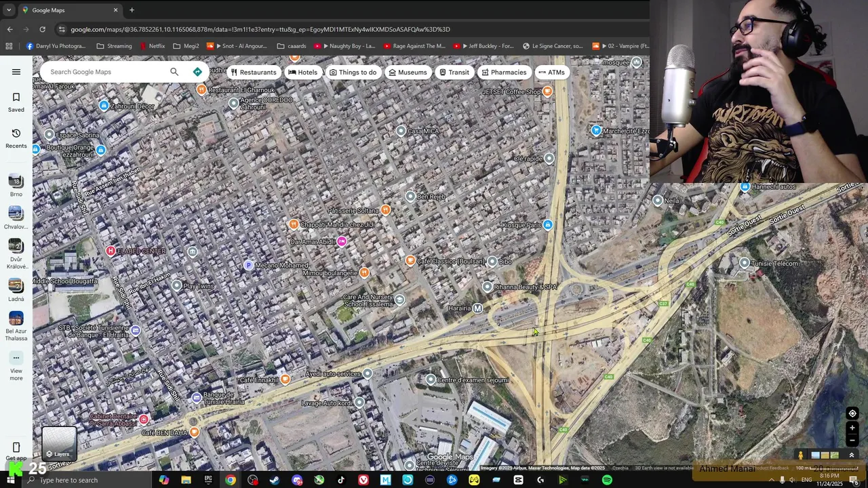This screenshot has width=868, height=488.
Task: Click the Hrairia metro station marker
Action: coord(478,308)
